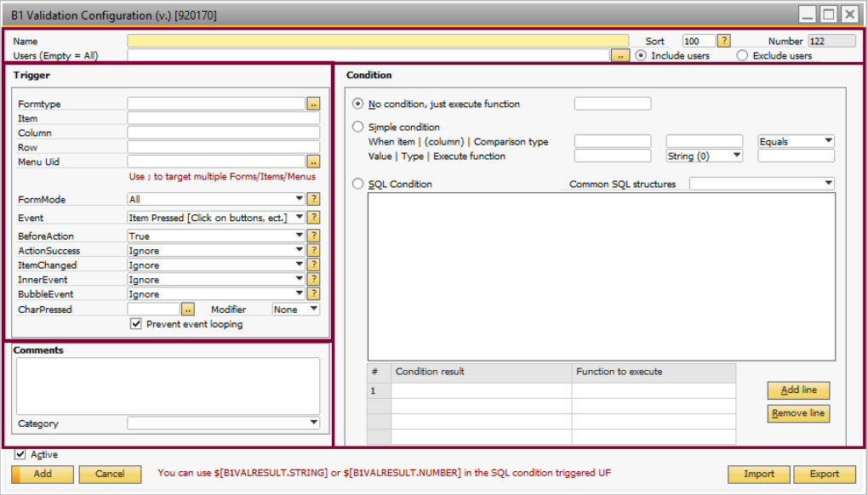This screenshot has width=868, height=495.
Task: Show help for ActionSuccess
Action: tap(313, 251)
